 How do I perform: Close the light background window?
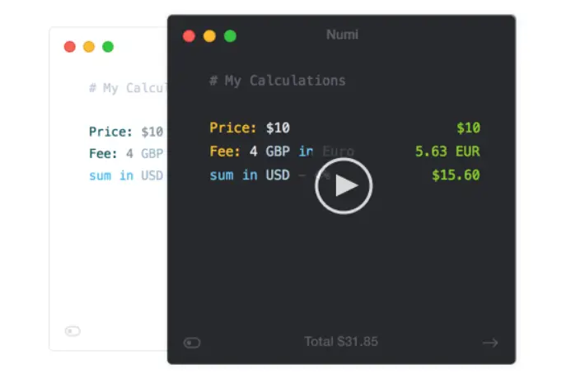pos(70,47)
